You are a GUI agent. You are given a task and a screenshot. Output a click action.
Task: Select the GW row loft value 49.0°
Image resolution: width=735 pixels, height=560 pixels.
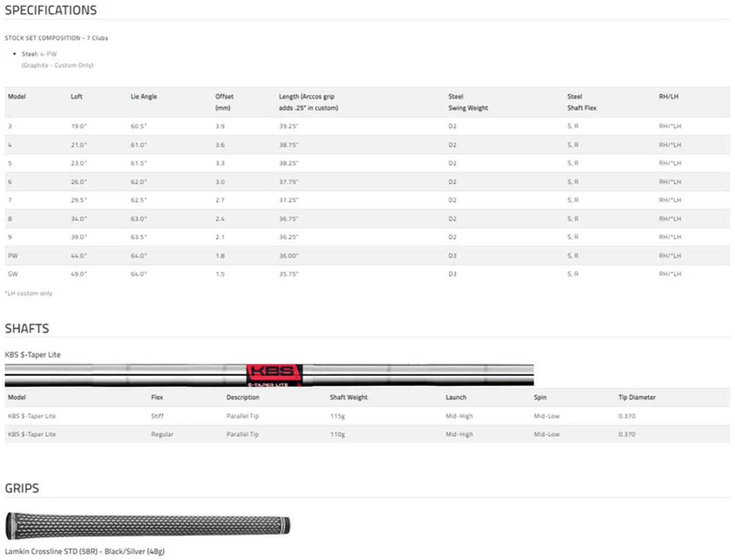point(79,274)
